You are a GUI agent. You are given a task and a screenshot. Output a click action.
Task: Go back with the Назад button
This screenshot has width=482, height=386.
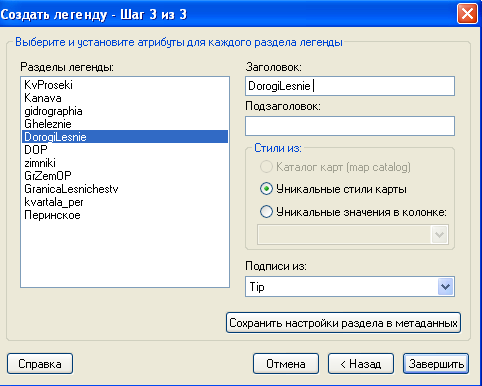click(361, 364)
